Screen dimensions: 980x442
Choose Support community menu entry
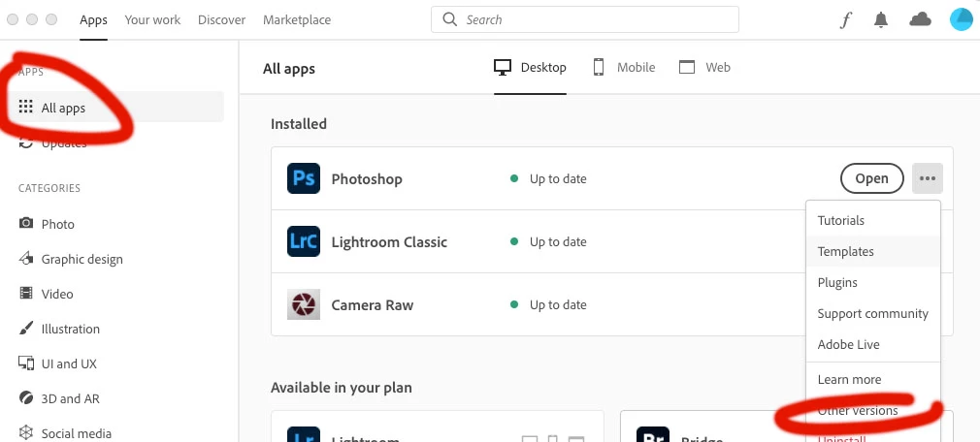[873, 313]
